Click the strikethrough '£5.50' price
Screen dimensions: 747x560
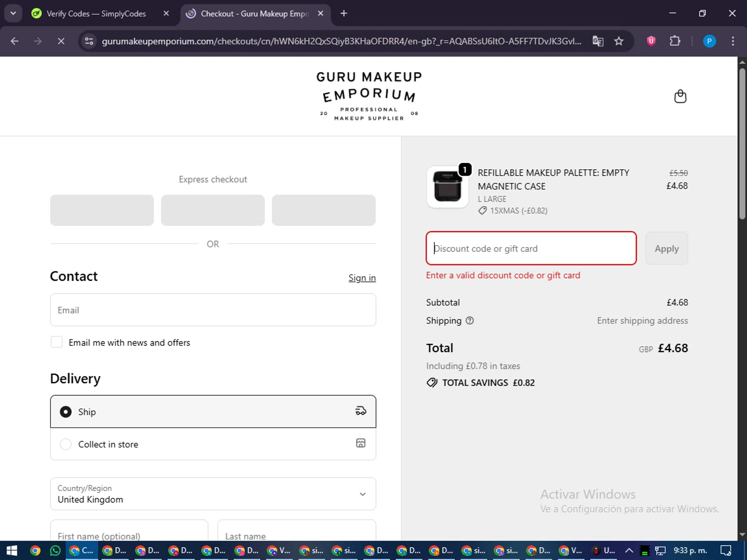pos(678,173)
